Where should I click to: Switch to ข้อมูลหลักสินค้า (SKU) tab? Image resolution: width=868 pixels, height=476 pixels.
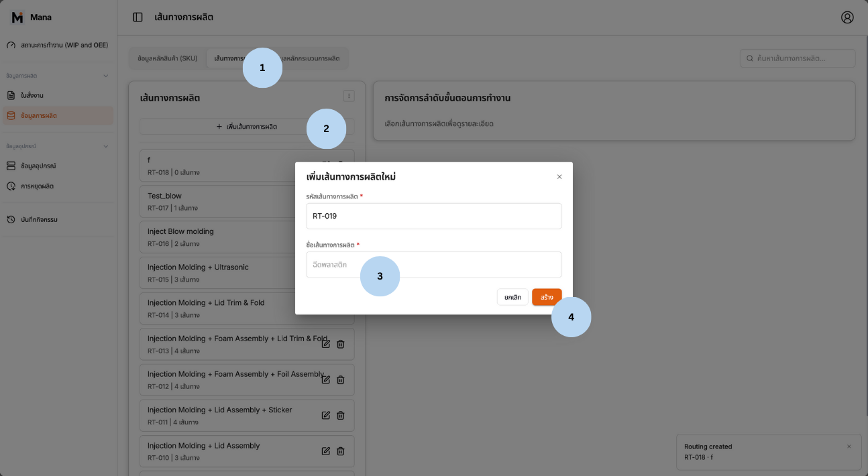(168, 58)
